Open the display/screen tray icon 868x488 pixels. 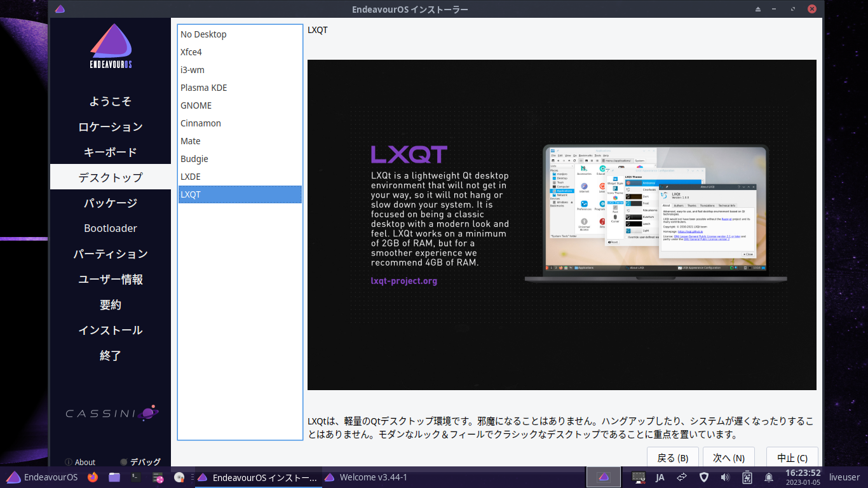click(639, 477)
